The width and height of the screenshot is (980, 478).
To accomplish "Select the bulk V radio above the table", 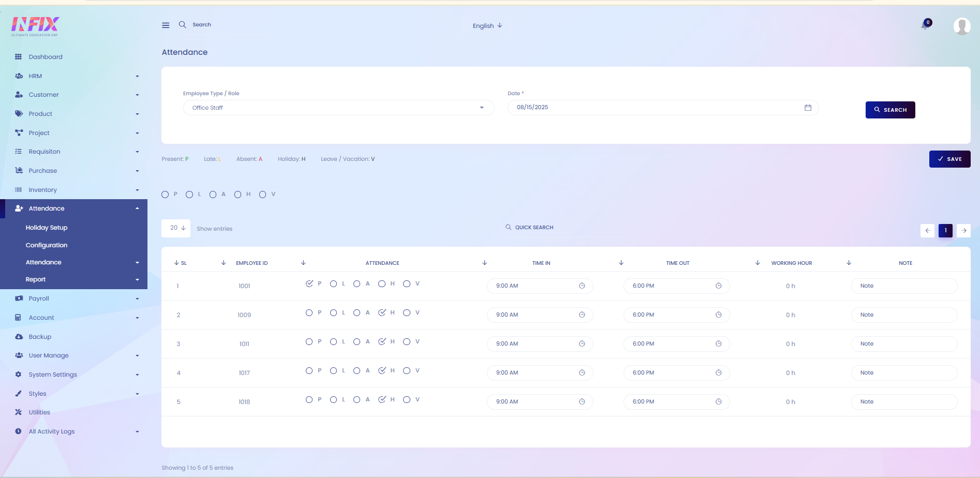I will [x=263, y=195].
